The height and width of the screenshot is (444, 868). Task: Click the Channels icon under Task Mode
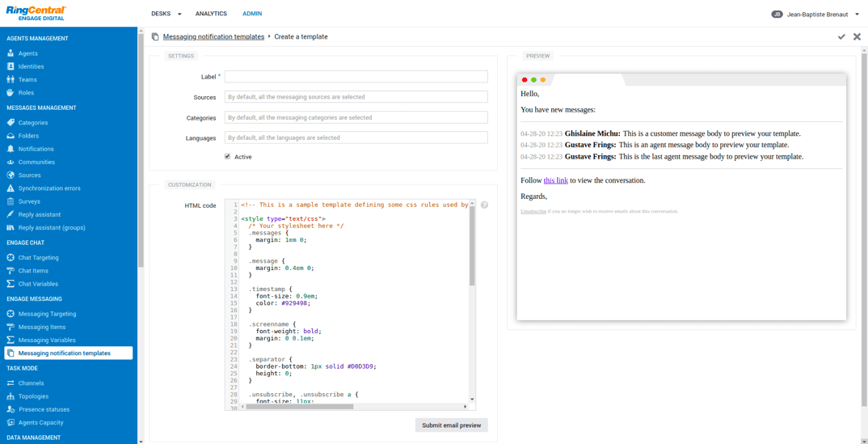pyautogui.click(x=11, y=383)
